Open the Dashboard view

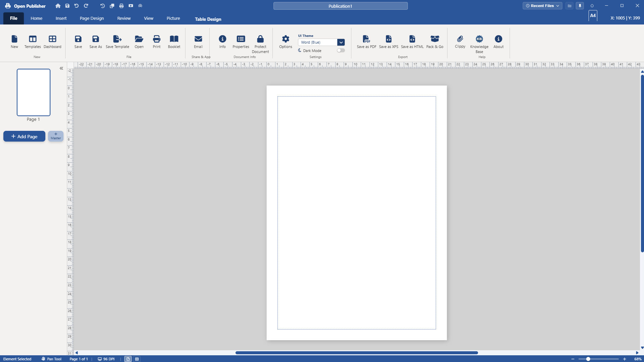click(x=52, y=42)
